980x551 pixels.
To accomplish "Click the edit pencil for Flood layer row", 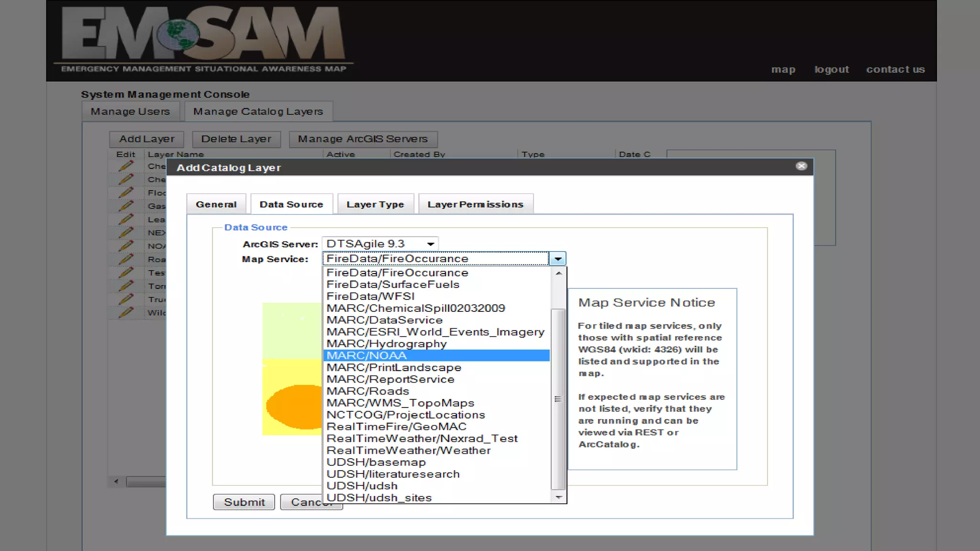I will point(126,192).
